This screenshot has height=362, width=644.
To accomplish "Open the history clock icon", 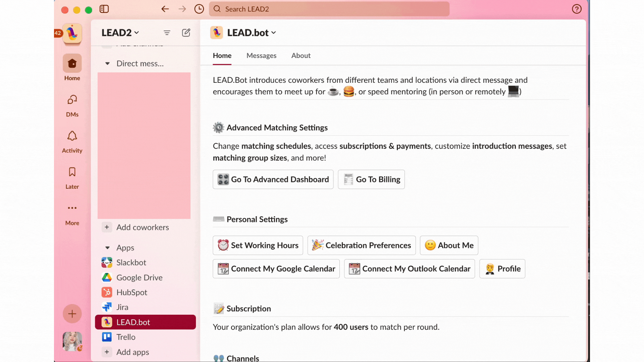I will (x=199, y=9).
